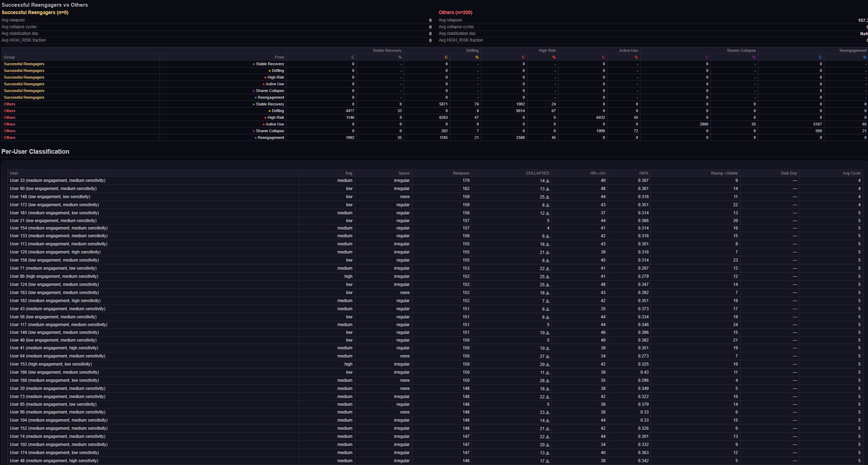Click warning triangle in User 163 row
Screen dimensions: 868x465
(x=547, y=293)
